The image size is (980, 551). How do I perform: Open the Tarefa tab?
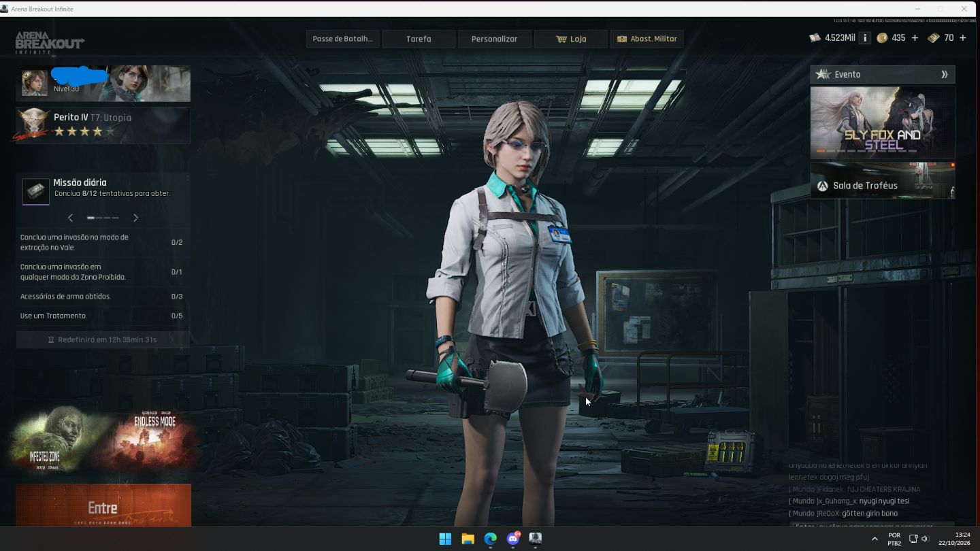tap(419, 39)
